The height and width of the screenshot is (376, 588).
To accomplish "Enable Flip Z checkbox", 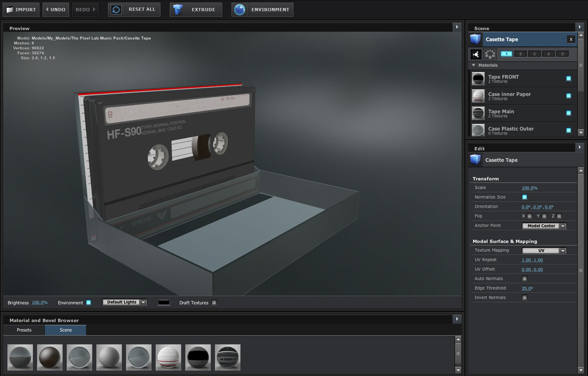I will [x=559, y=216].
